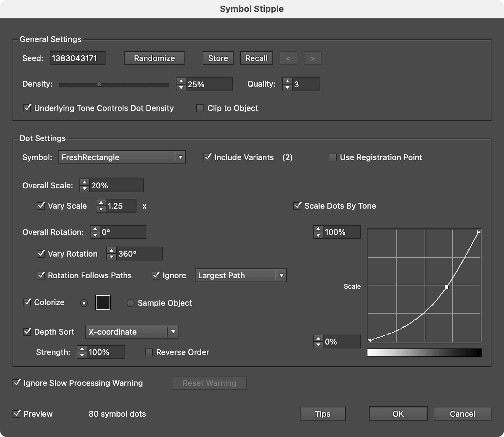Recall the stored seed
This screenshot has height=437, width=504.
coord(256,58)
